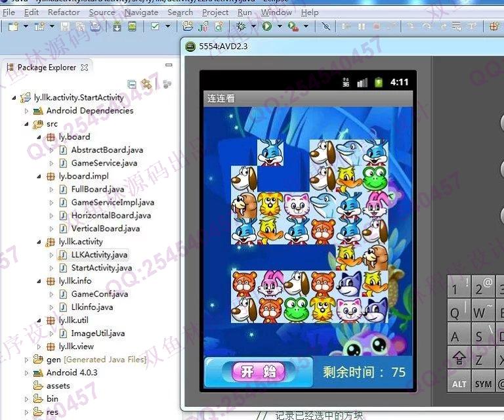The width and height of the screenshot is (504, 420).
Task: Minimize the Package Explorer view
Action: pyautogui.click(x=169, y=65)
